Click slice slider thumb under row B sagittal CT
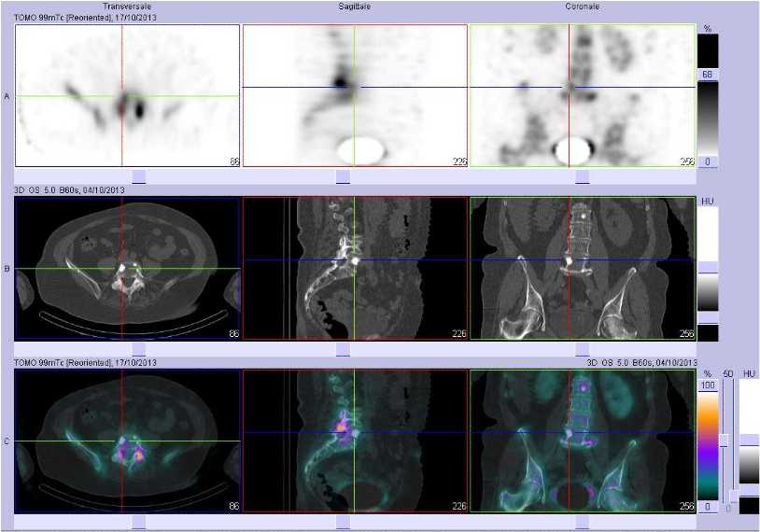This screenshot has height=532, width=760. pos(343,349)
